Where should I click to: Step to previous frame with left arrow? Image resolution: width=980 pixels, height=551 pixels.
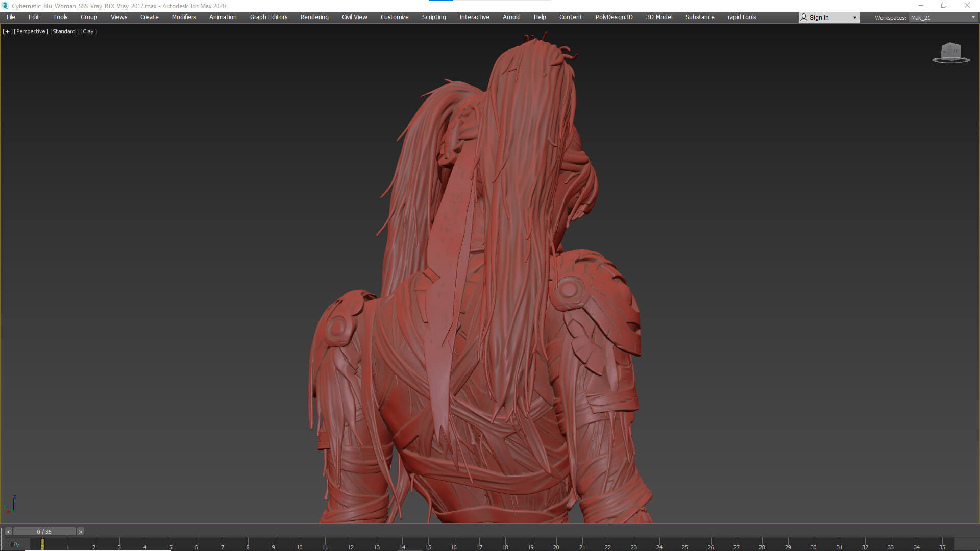tap(9, 532)
